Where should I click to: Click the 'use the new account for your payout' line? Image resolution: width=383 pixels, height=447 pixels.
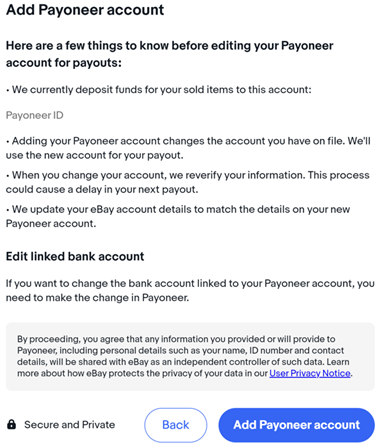[x=95, y=155]
